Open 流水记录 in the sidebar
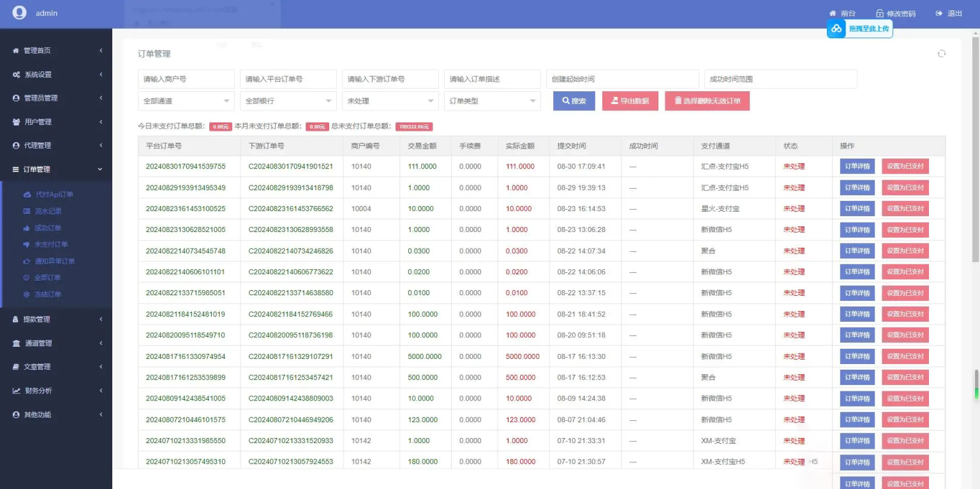Viewport: 980px width, 489px height. 48,211
